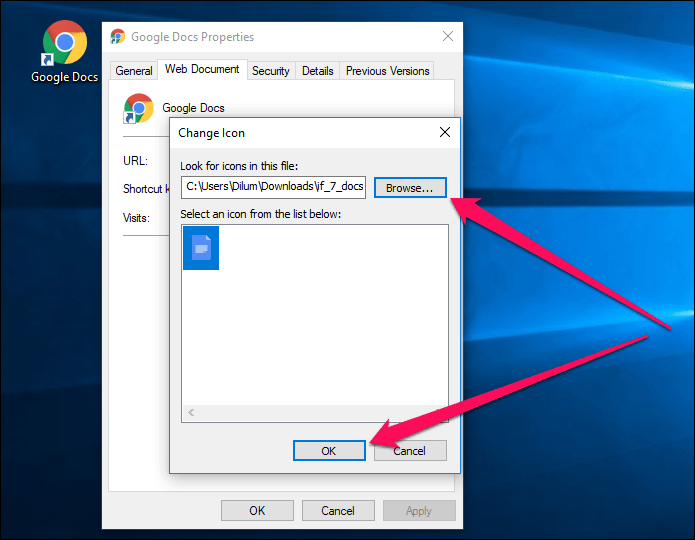Click the Chrome shortcut icon beside Google Docs name
The height and width of the screenshot is (540, 695).
(138, 108)
